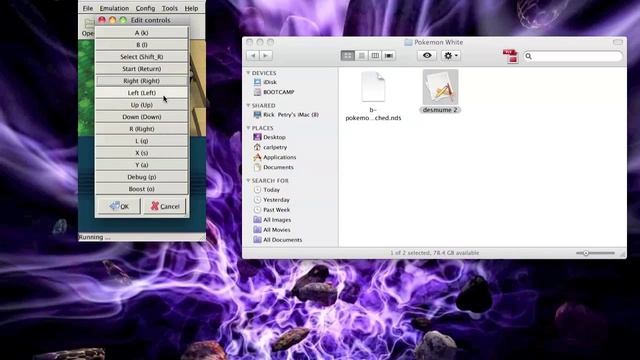
Task: Switch Finder to Cover Flow view
Action: (389, 56)
